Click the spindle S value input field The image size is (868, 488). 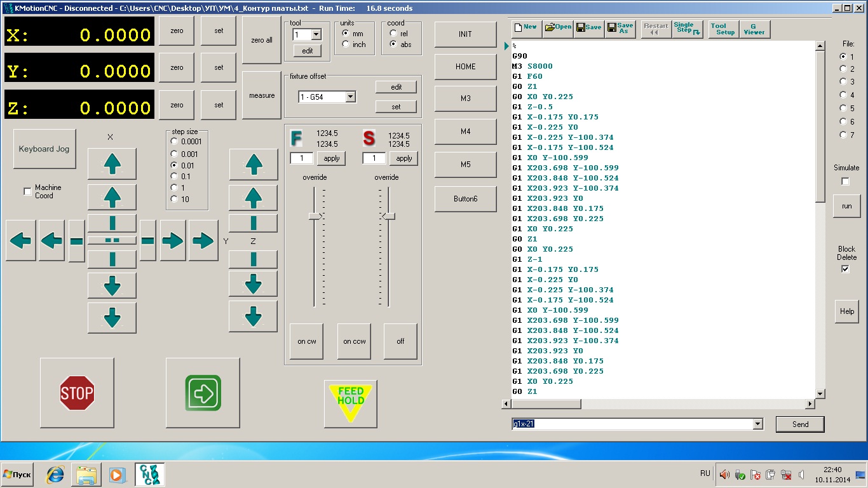(374, 158)
